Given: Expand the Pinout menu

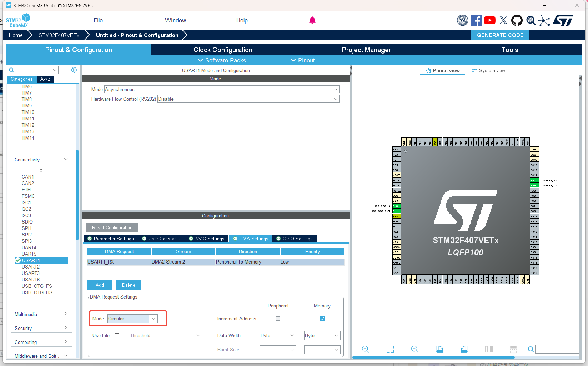Looking at the screenshot, I should 303,60.
